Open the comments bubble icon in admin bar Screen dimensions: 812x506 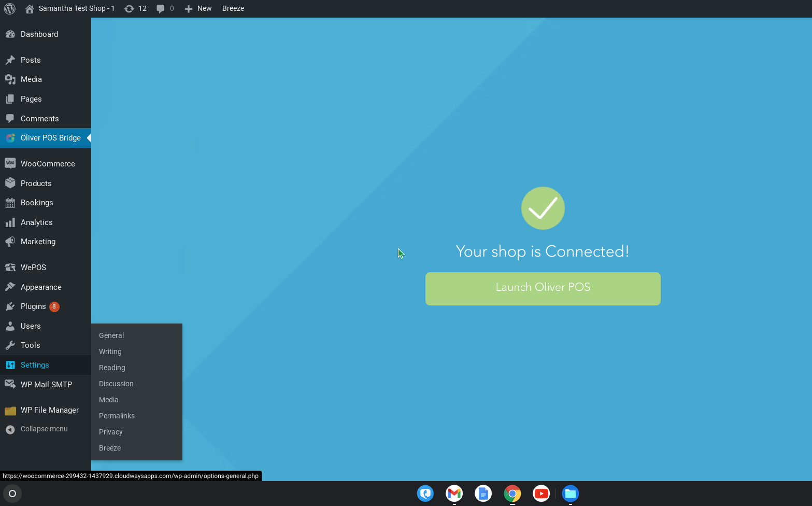tap(161, 9)
